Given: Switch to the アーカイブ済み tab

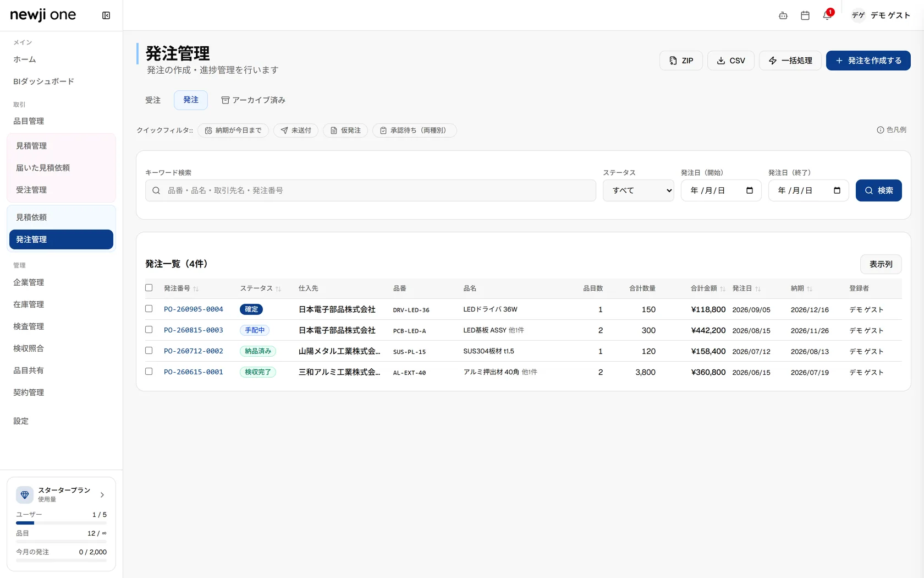Looking at the screenshot, I should [x=253, y=100].
